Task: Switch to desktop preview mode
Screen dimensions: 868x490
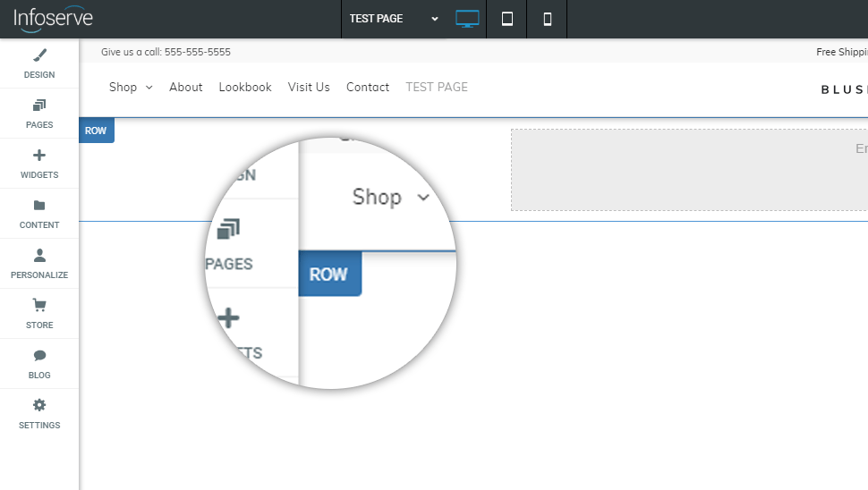Action: tap(467, 19)
